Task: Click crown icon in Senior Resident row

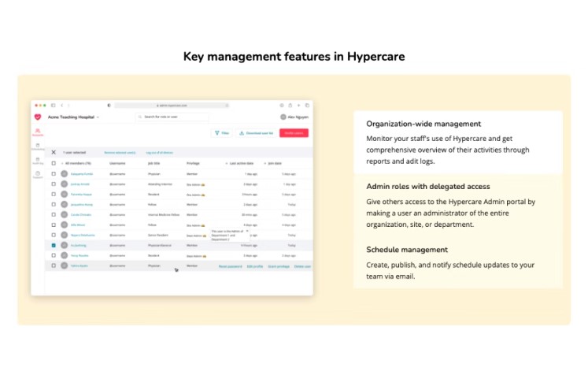Action: (x=205, y=236)
